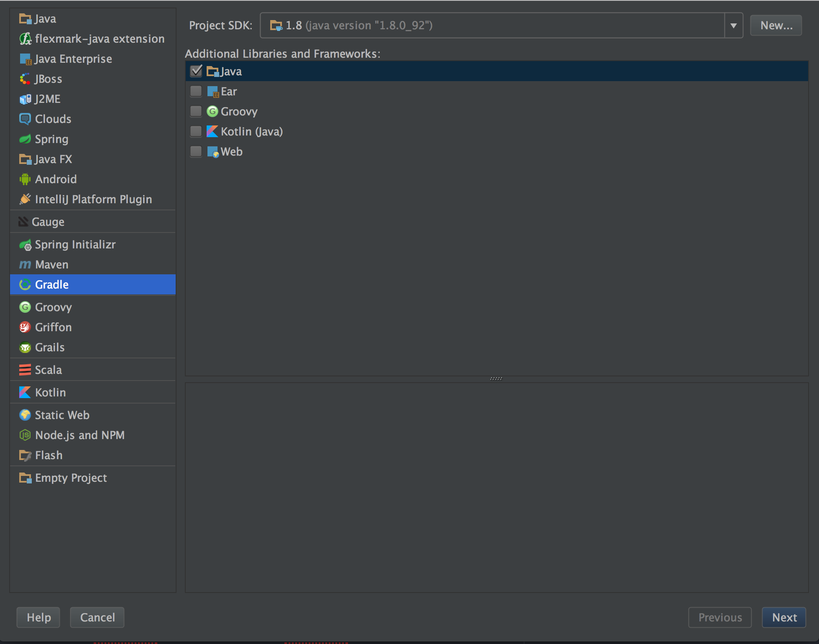
Task: Click the Java FX icon
Action: [x=25, y=159]
